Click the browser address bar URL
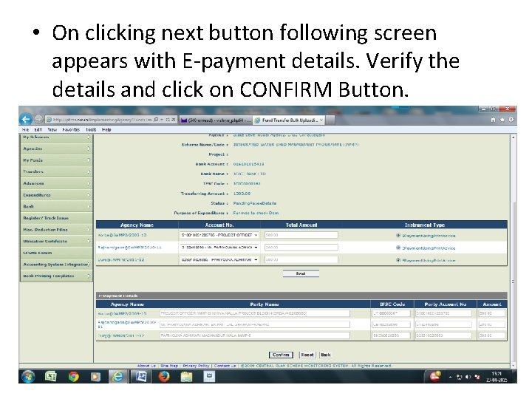This screenshot has height=399, width=532. (x=102, y=120)
